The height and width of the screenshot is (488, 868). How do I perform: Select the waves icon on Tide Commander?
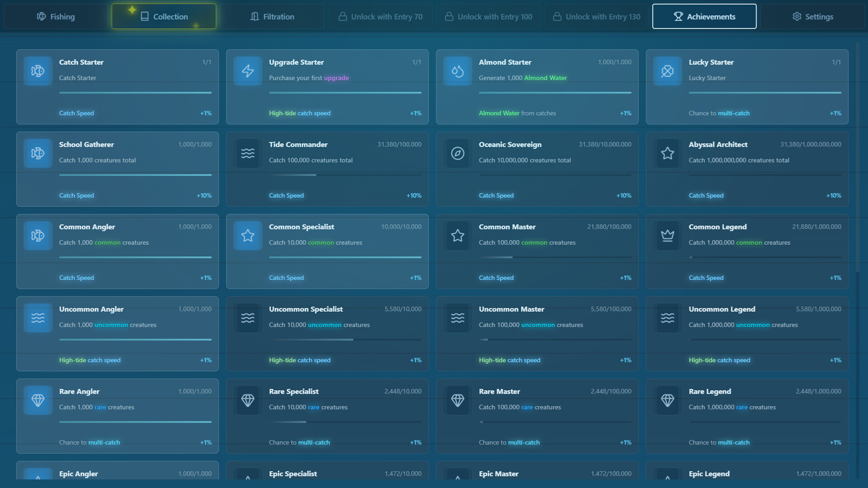pos(247,153)
